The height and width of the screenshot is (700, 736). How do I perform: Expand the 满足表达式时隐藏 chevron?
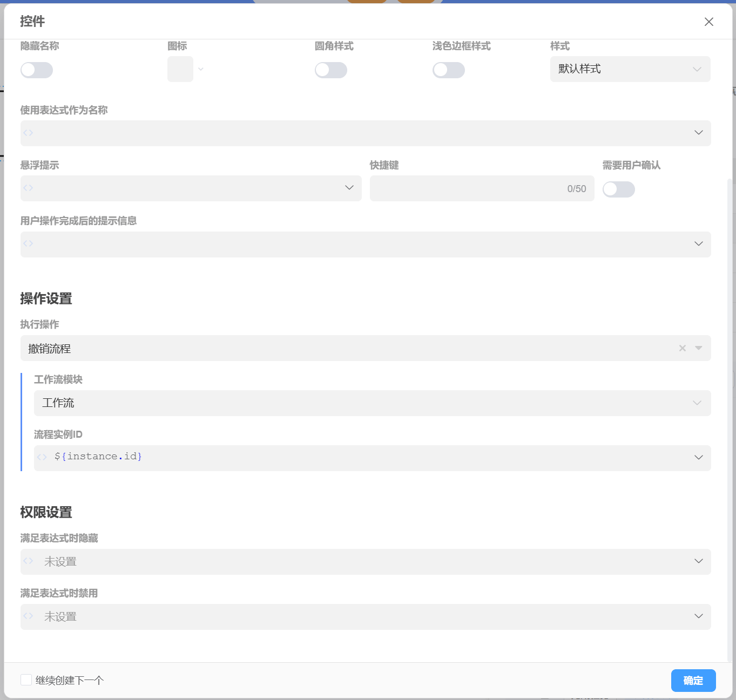pyautogui.click(x=699, y=561)
